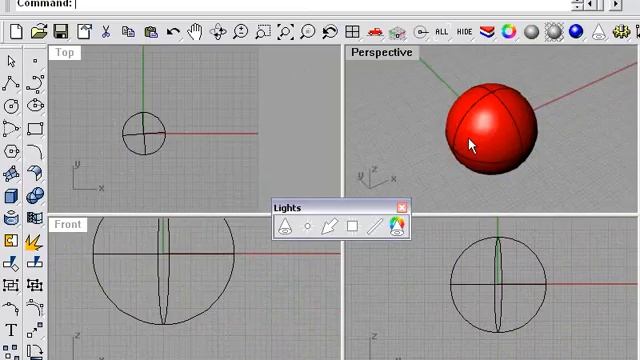Add a rectangular light from Lights toolbar
This screenshot has width=640, height=360.
(x=352, y=226)
